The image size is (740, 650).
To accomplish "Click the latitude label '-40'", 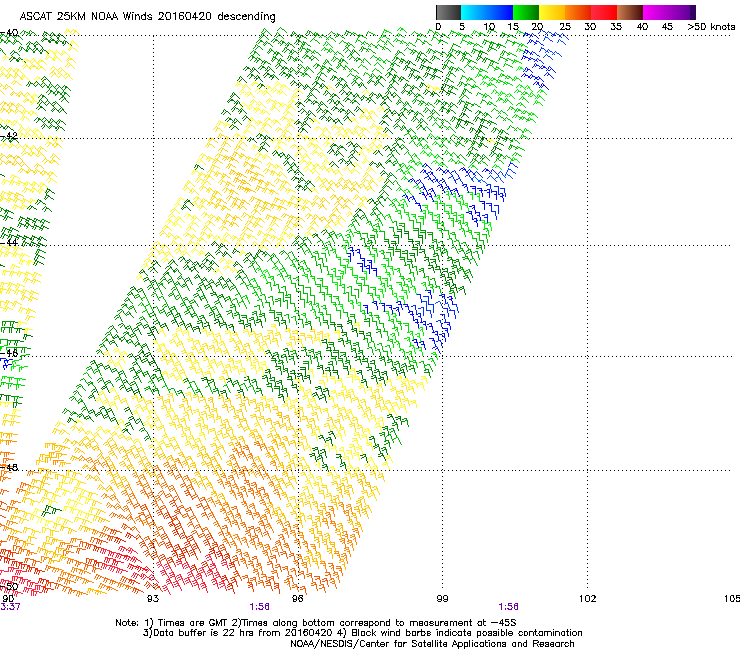I will 9,33.
